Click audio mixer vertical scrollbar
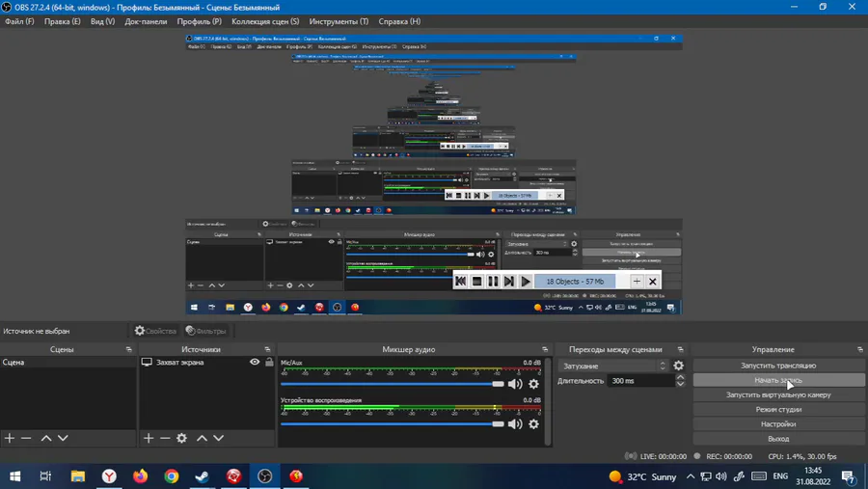Screen dimensions: 868x489 [x=548, y=401]
